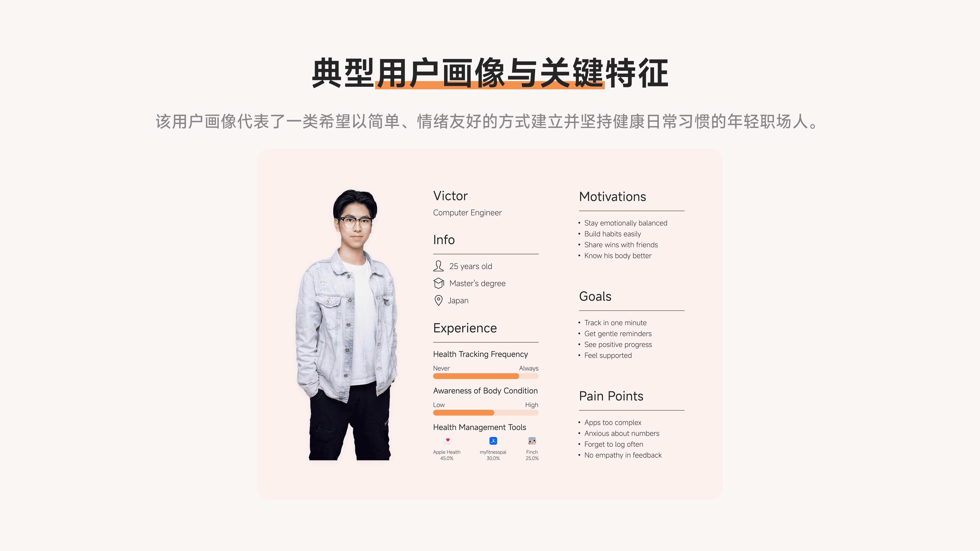Select the Motivations section heading
This screenshot has width=980, height=551.
point(612,197)
